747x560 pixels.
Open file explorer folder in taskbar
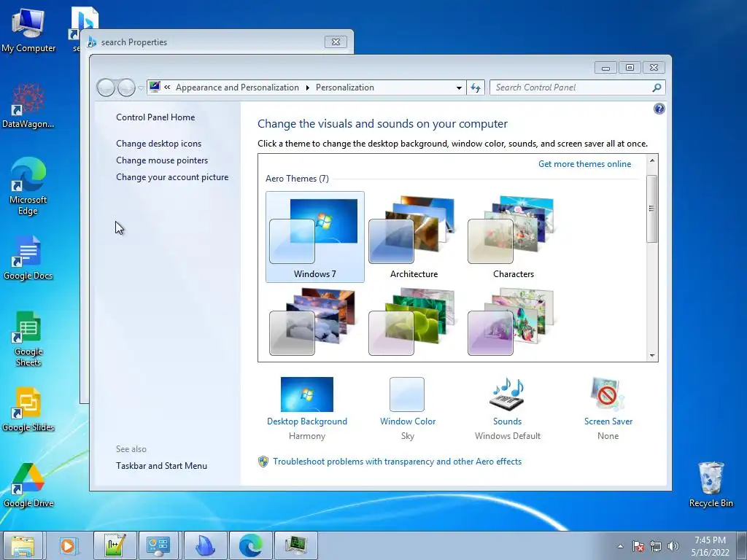point(23,545)
